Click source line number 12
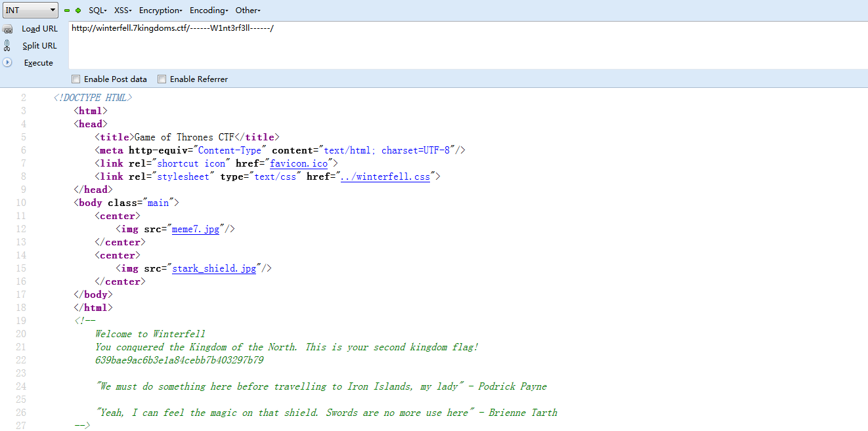 click(21, 229)
